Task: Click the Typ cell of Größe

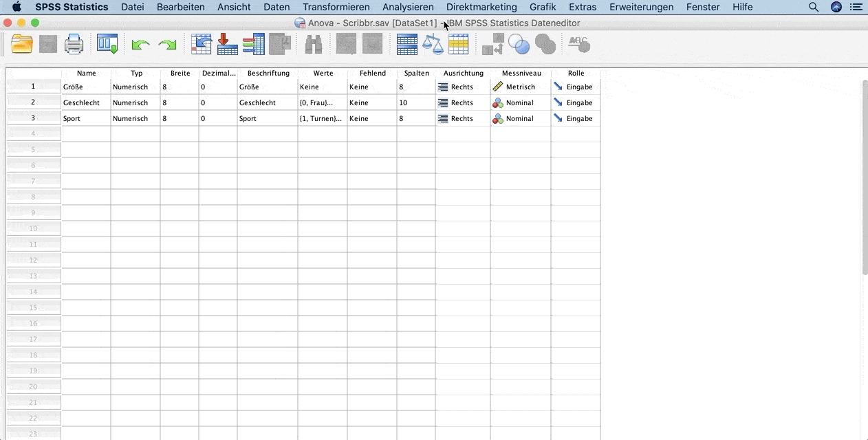Action: pos(135,87)
